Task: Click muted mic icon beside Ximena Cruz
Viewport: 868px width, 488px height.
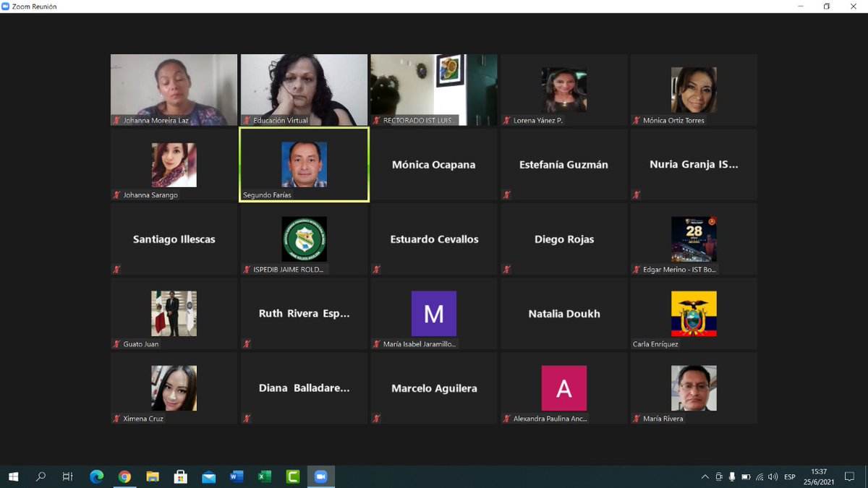Action: [116, 419]
